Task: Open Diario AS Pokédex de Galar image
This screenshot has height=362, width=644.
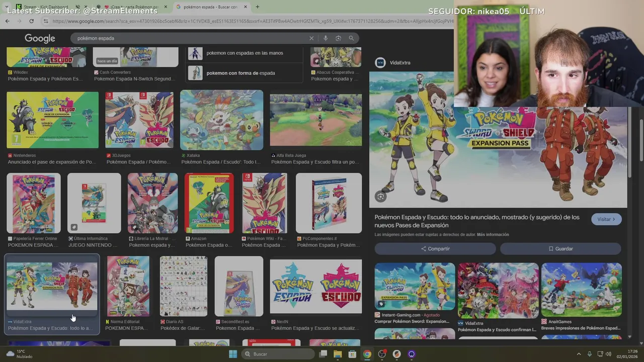Action: pyautogui.click(x=184, y=286)
